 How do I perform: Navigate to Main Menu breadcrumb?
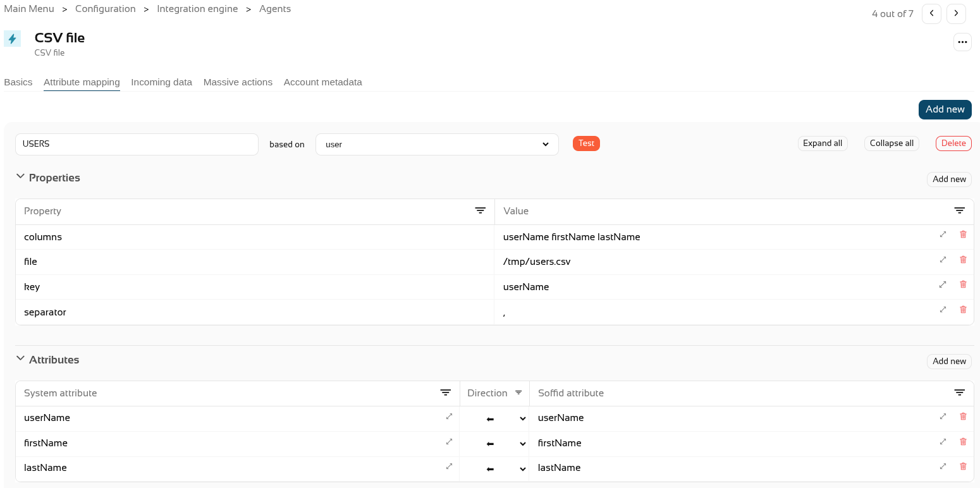(29, 9)
